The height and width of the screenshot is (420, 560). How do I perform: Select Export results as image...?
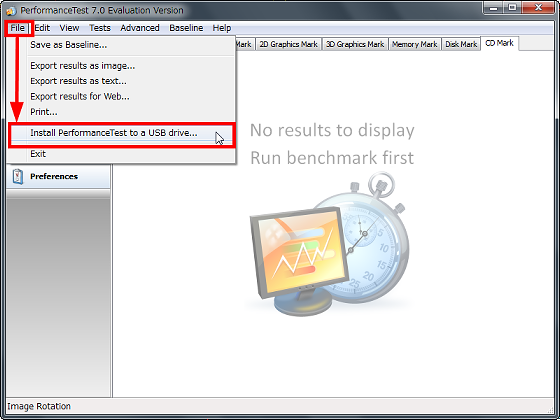pos(121,66)
